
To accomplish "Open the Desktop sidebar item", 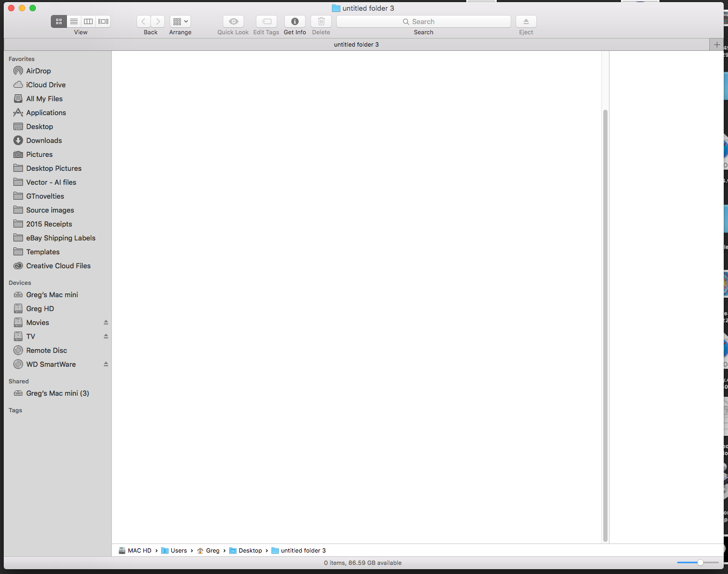I will tap(40, 126).
